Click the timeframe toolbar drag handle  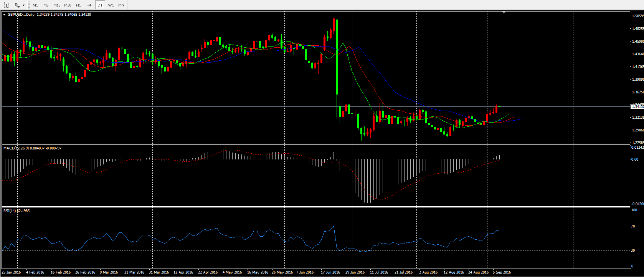[x=29, y=5]
